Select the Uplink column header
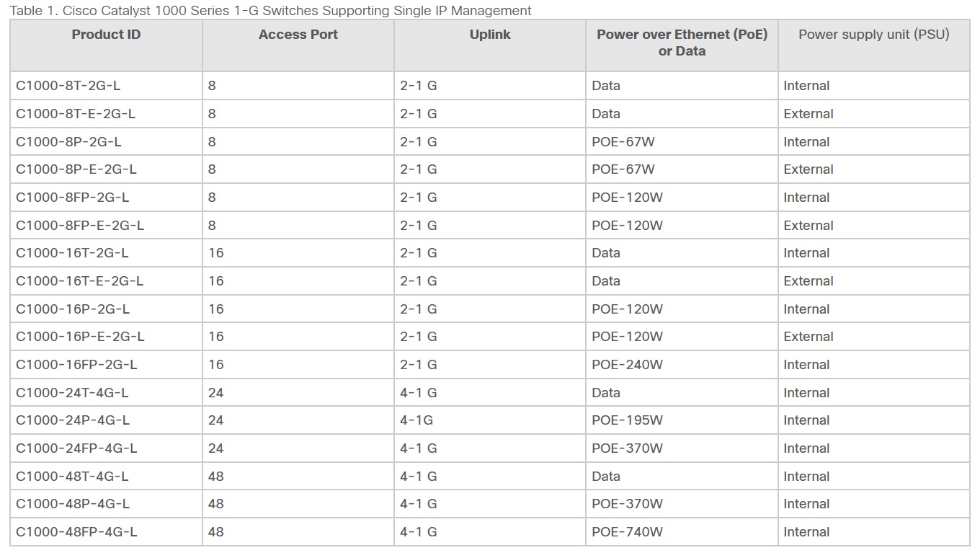Image resolution: width=980 pixels, height=553 pixels. point(490,35)
